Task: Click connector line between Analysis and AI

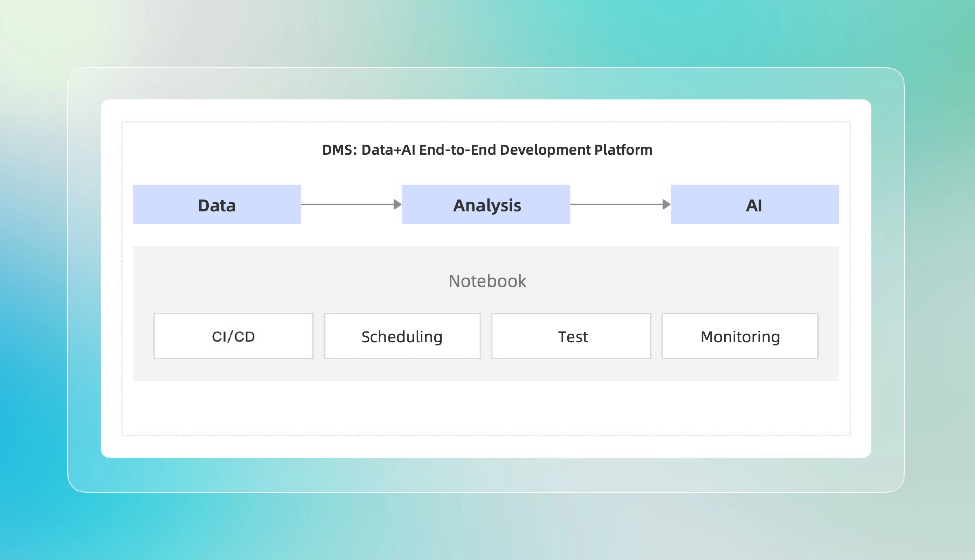Action: pos(616,205)
